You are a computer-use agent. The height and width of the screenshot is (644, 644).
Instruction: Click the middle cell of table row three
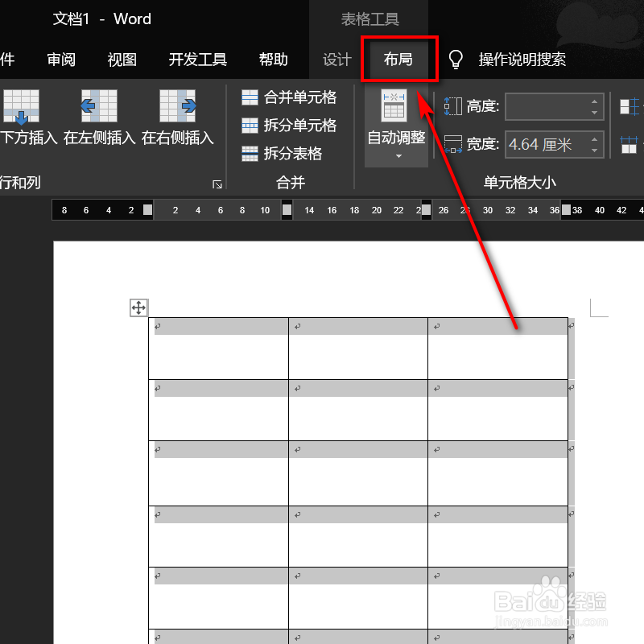pos(358,473)
